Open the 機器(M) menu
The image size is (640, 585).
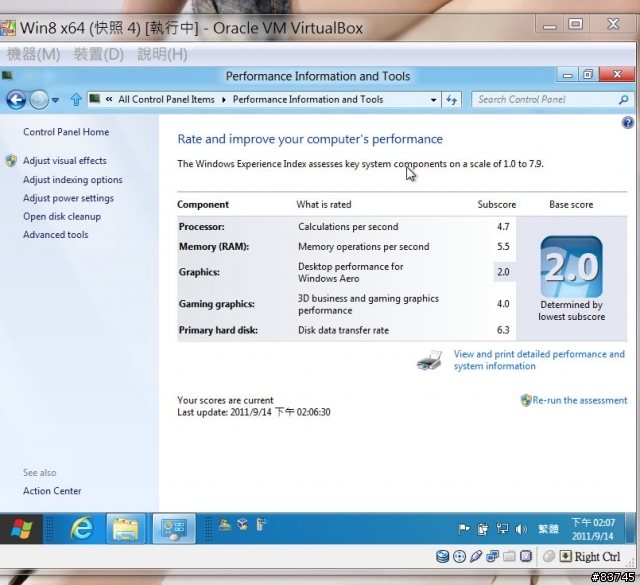33,54
